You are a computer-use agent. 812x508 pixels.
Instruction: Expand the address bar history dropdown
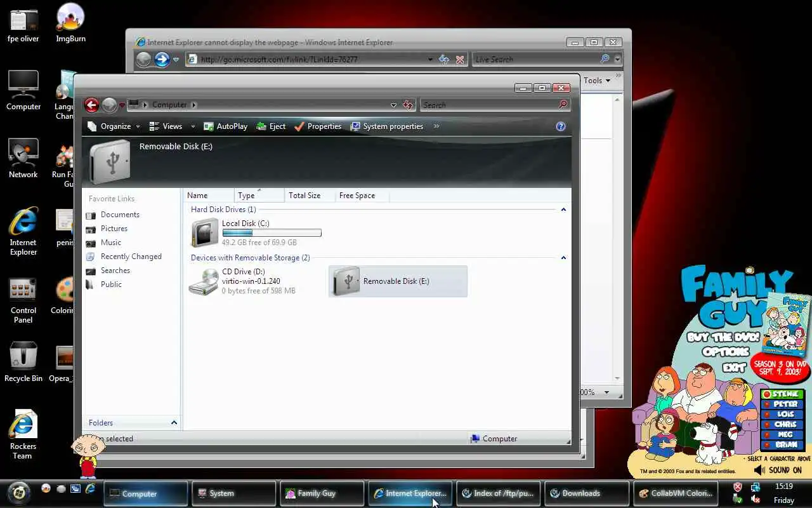[393, 105]
